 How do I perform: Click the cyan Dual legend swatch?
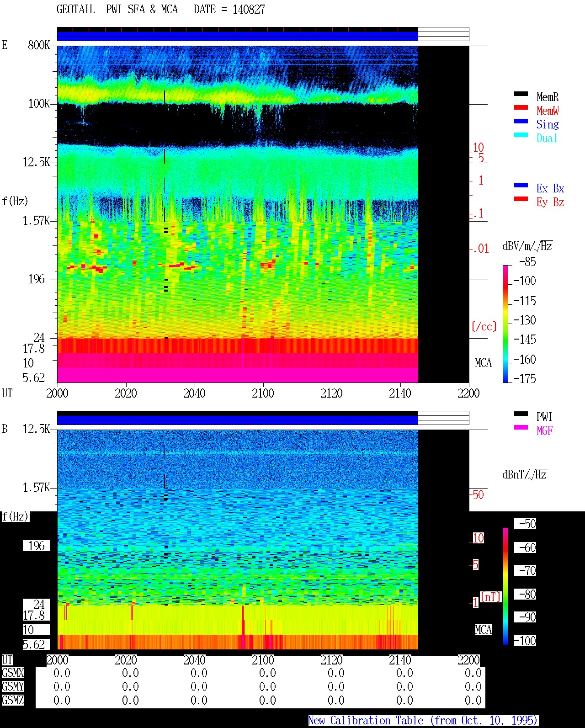pyautogui.click(x=521, y=135)
